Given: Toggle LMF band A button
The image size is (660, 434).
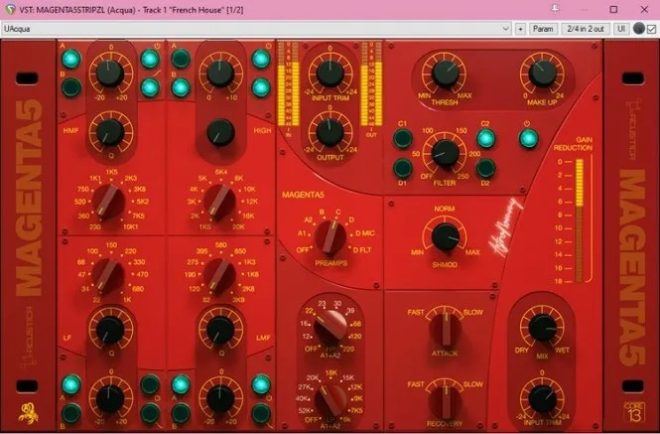Looking at the screenshot, I should click(181, 385).
